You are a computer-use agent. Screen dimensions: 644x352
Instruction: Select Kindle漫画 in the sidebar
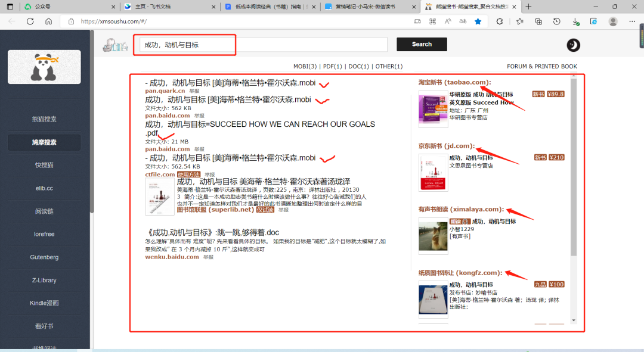[44, 303]
